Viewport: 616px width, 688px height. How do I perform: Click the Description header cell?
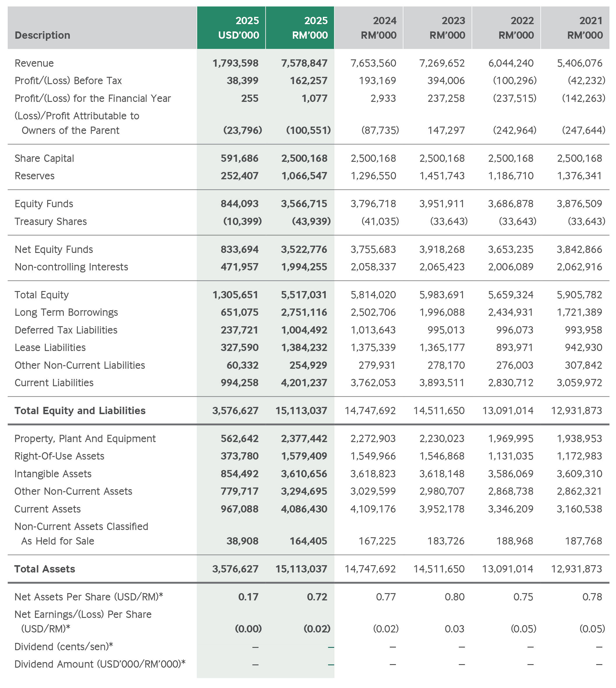(x=42, y=35)
